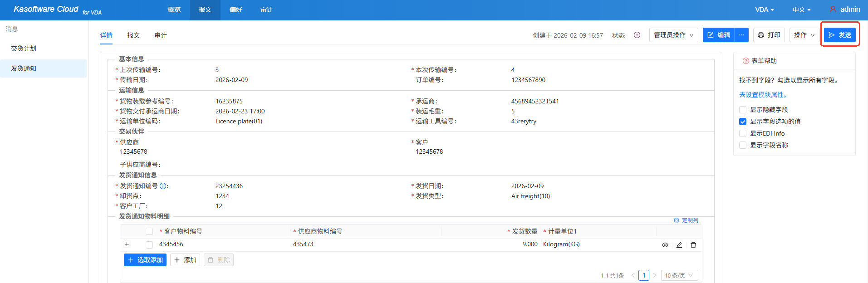Click the ellipsis more button beside 编辑
Image resolution: width=868 pixels, height=283 pixels.
[x=741, y=35]
